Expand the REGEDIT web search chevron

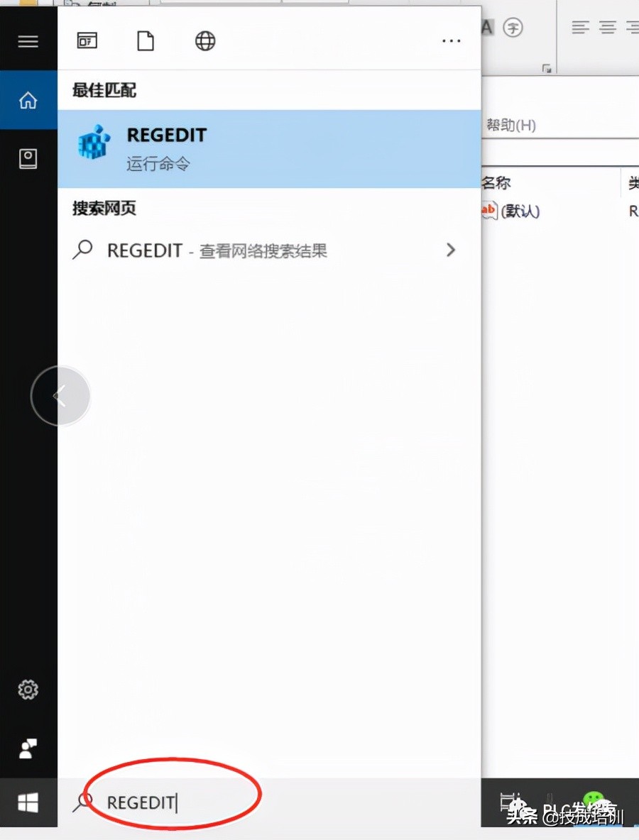coord(451,250)
